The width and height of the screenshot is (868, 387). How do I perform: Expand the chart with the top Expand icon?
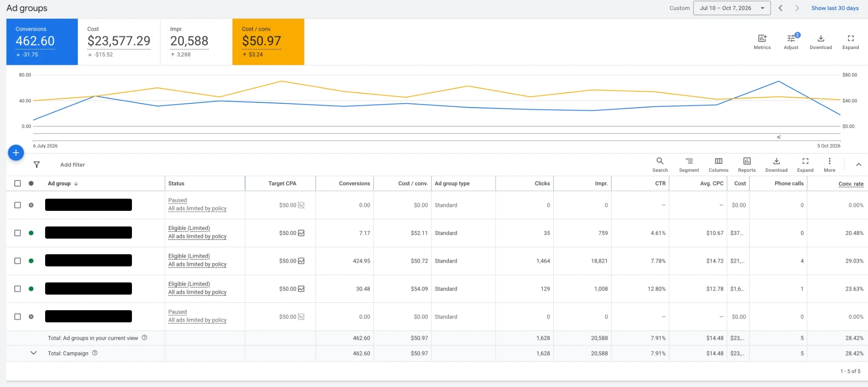point(851,39)
